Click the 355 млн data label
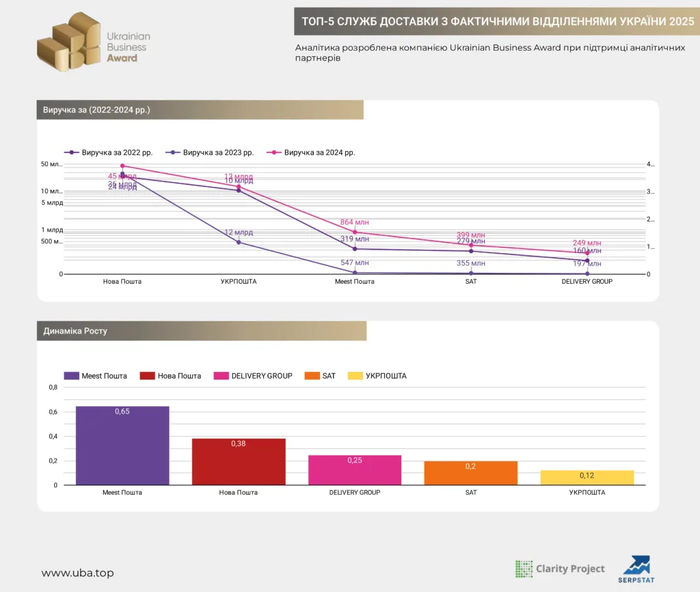Screen dimensions: 700x592 click(x=470, y=263)
